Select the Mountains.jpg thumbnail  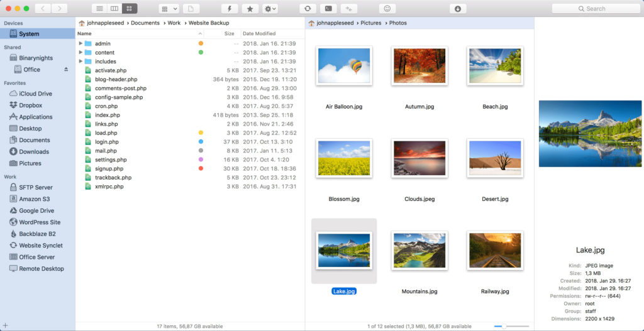pos(419,251)
